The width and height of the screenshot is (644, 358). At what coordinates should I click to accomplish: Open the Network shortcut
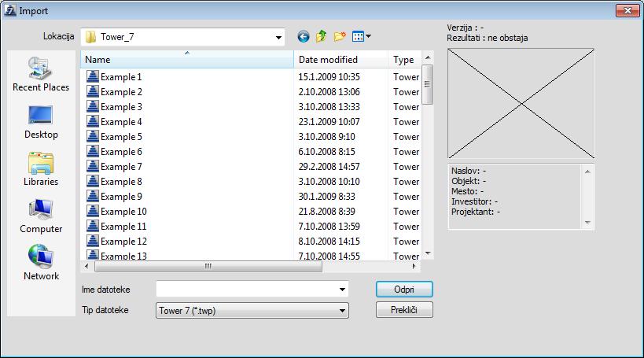click(41, 264)
